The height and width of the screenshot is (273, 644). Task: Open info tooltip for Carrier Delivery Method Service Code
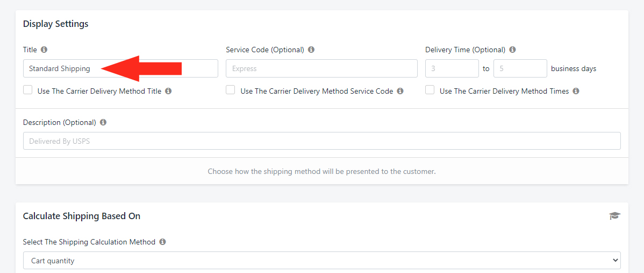click(x=400, y=92)
